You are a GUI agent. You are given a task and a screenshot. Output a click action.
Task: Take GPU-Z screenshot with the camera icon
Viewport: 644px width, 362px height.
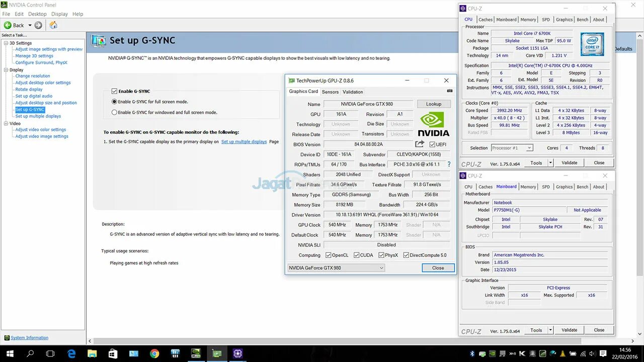(x=450, y=91)
